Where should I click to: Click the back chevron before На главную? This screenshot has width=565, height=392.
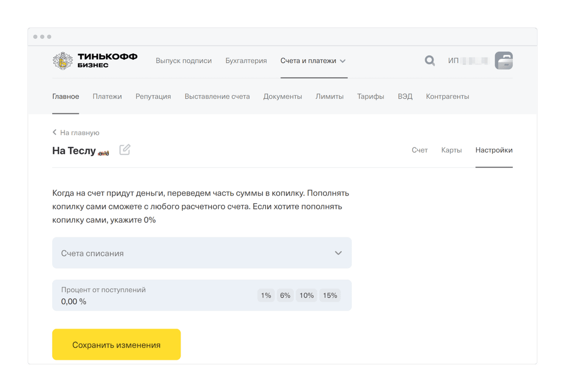click(54, 132)
